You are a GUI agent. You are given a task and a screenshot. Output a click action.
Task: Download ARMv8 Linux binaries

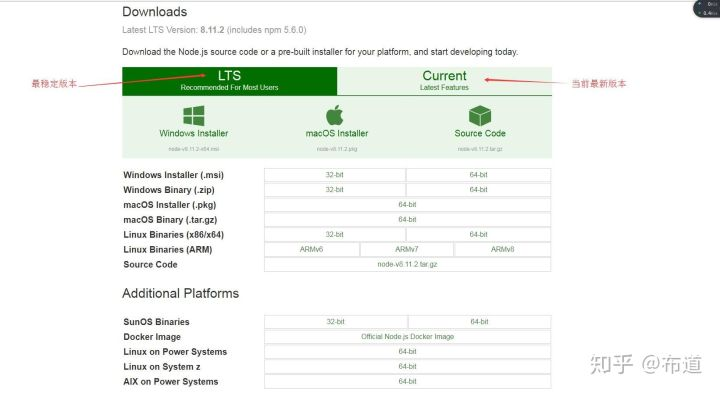click(x=502, y=249)
